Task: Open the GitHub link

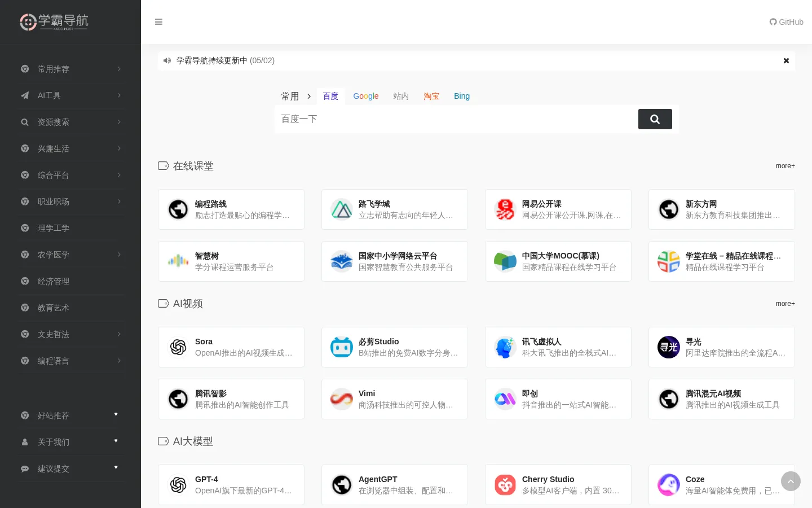Action: 787,22
